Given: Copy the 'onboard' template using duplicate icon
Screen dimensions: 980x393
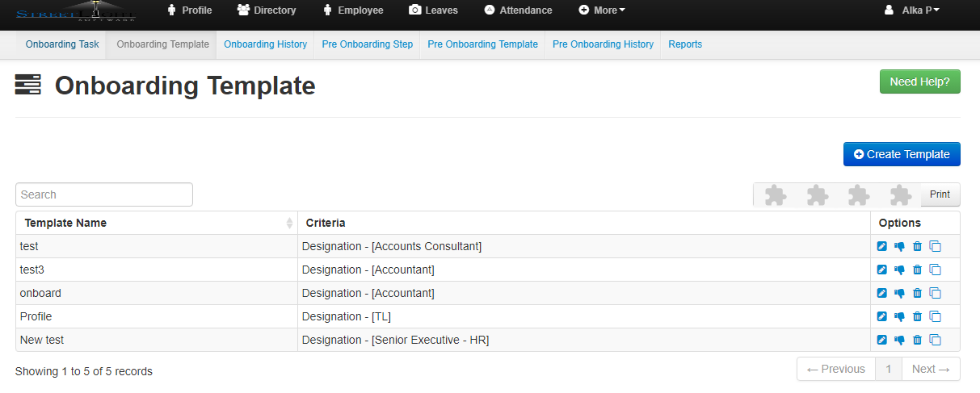Looking at the screenshot, I should click(936, 293).
